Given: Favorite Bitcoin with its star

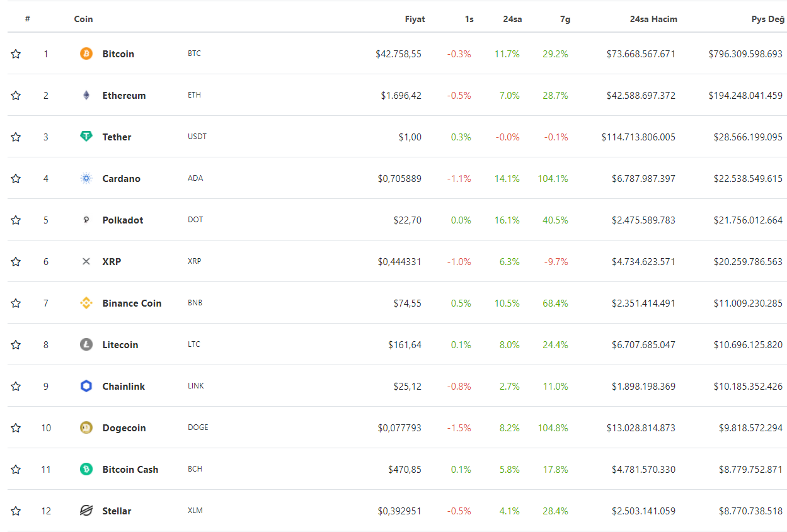Looking at the screenshot, I should tap(16, 54).
